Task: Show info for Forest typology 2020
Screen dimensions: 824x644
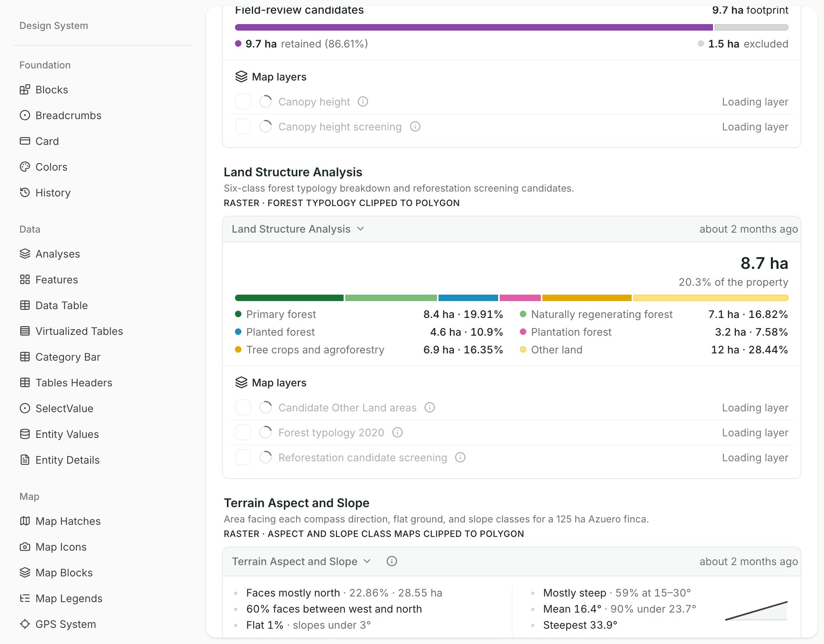Action: pyautogui.click(x=398, y=433)
